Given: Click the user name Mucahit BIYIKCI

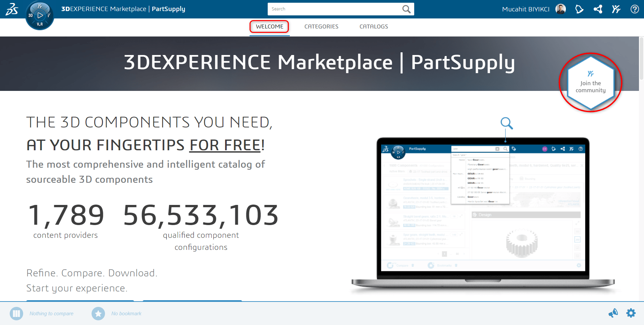Looking at the screenshot, I should click(x=526, y=9).
